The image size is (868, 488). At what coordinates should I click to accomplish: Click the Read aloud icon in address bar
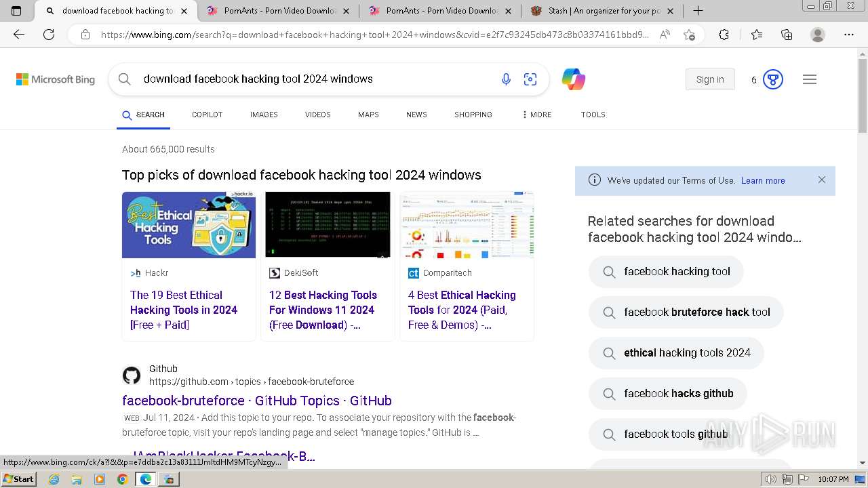point(665,35)
